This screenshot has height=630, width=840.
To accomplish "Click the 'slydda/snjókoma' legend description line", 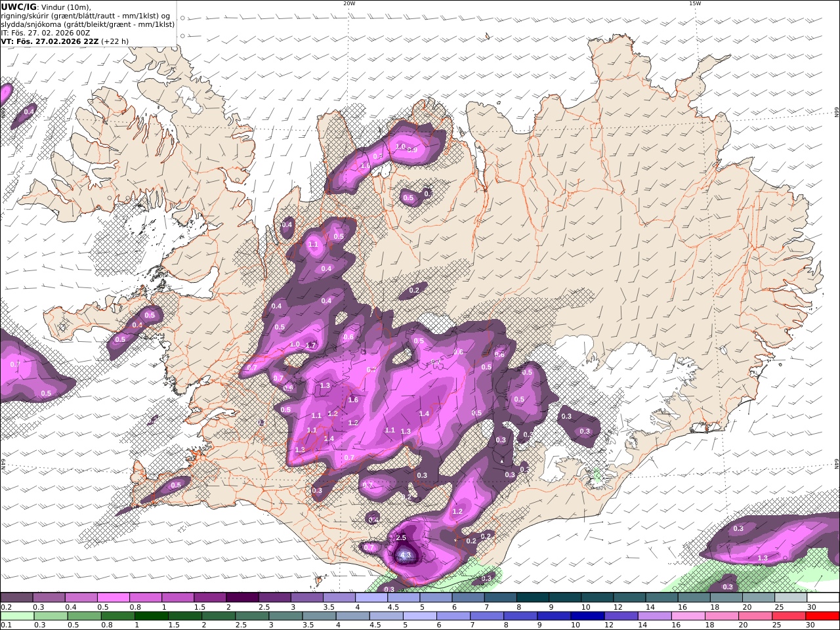I will click(x=87, y=24).
